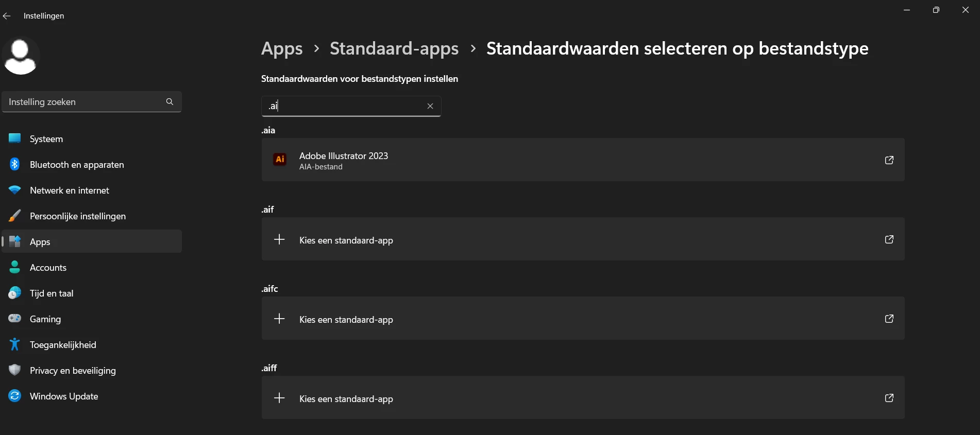The image size is (980, 435).
Task: Click the Gaming controller icon
Action: [15, 319]
